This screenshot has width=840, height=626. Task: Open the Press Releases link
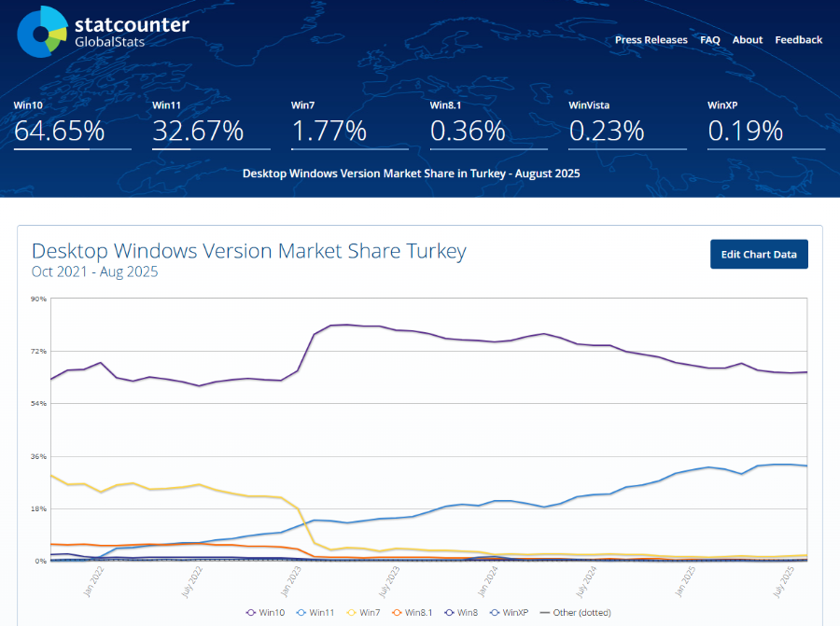point(651,39)
